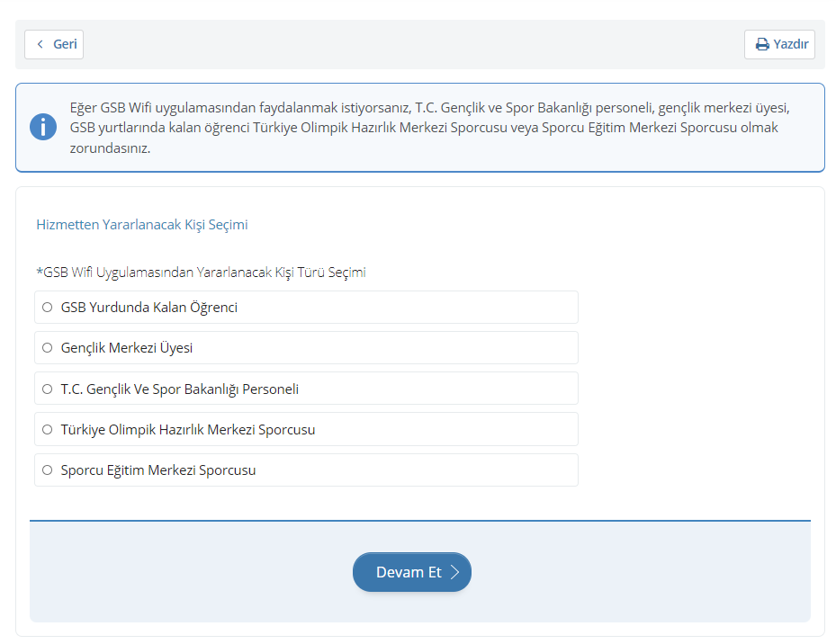Click the printer symbol in the top-right button
Viewport: 836px width, 644px height.
[762, 44]
